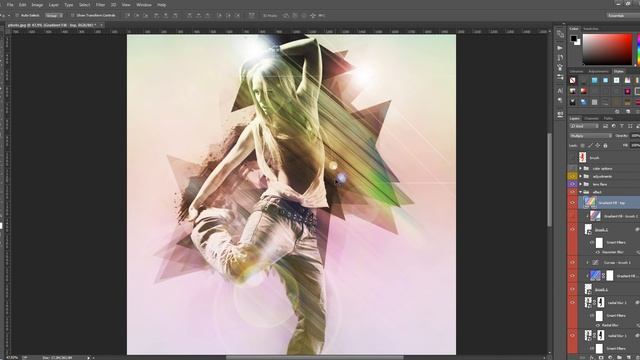Switch to the Adjustments tab
Viewport: 640px width, 360px height.
click(598, 71)
